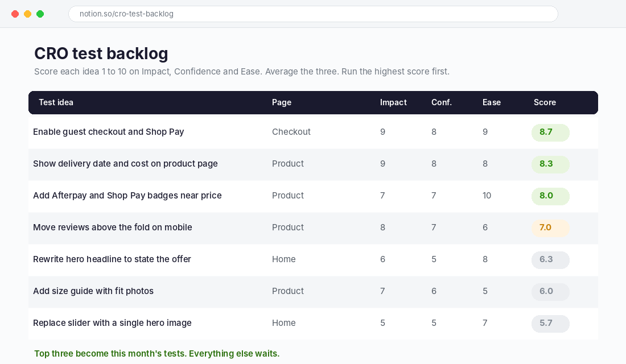The height and width of the screenshot is (364, 626).
Task: Click Ease value 5 in size guide row
Action: [485, 291]
